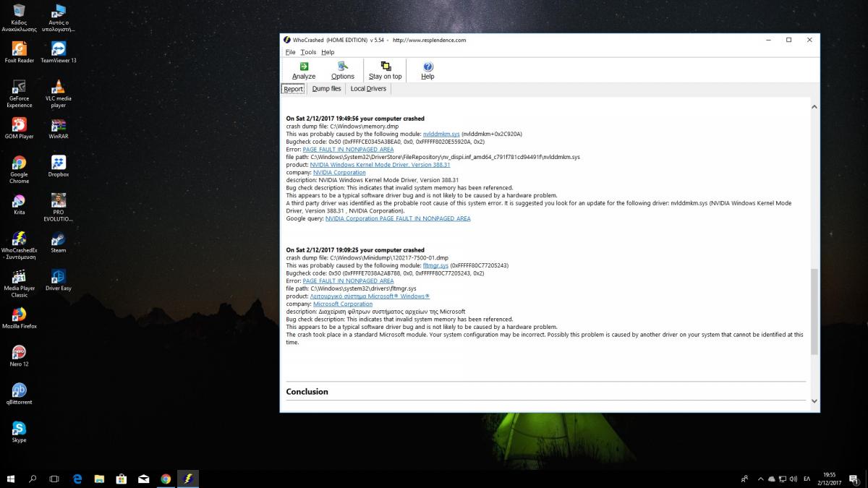Switch to the Report tab

click(x=293, y=89)
